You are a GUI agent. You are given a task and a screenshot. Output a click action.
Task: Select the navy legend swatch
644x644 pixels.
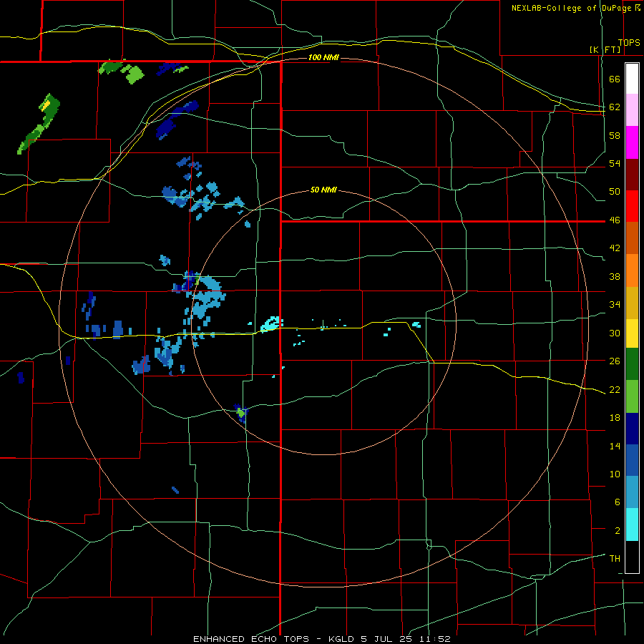[x=632, y=429]
